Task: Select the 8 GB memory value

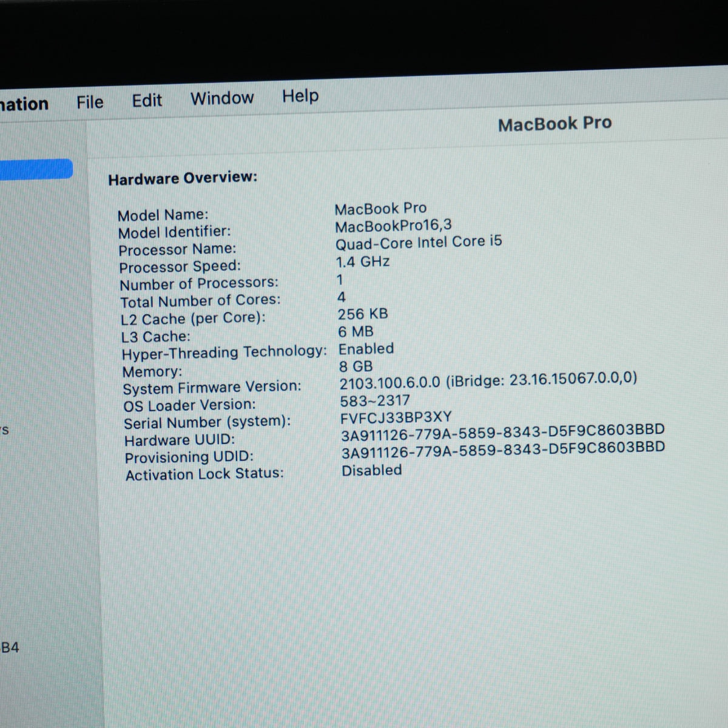Action: pos(356,366)
